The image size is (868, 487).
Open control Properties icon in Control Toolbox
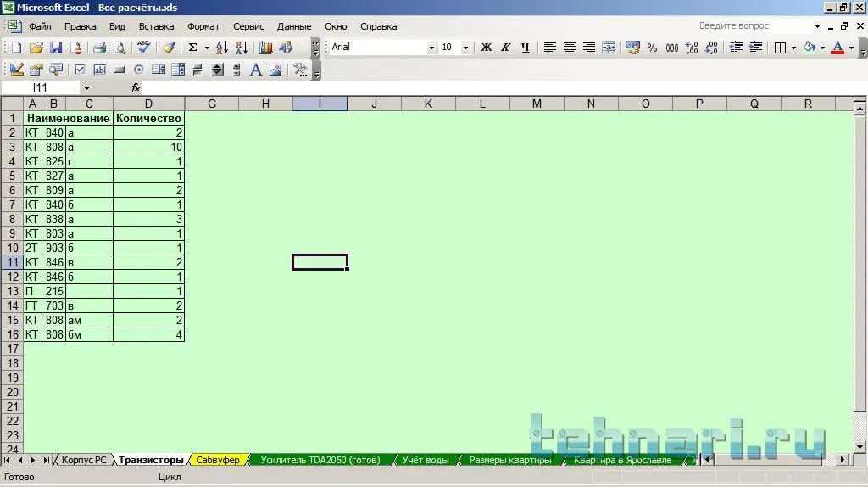click(36, 70)
